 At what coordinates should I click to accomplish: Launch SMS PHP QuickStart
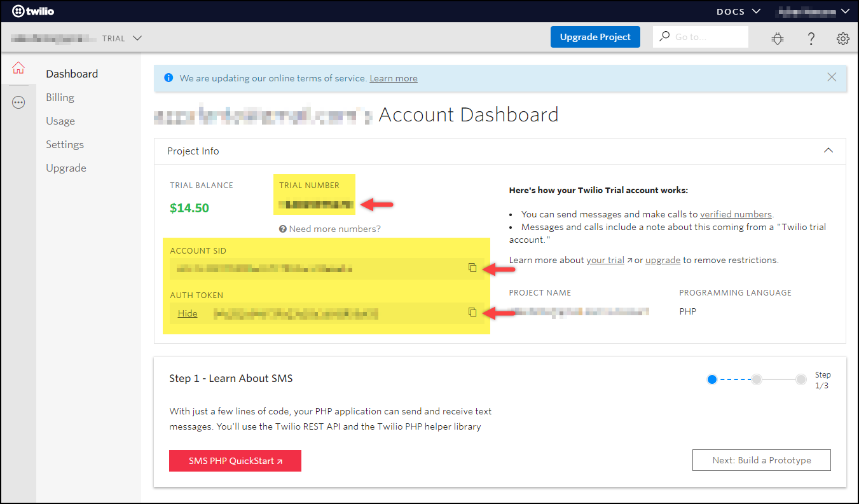coord(235,461)
